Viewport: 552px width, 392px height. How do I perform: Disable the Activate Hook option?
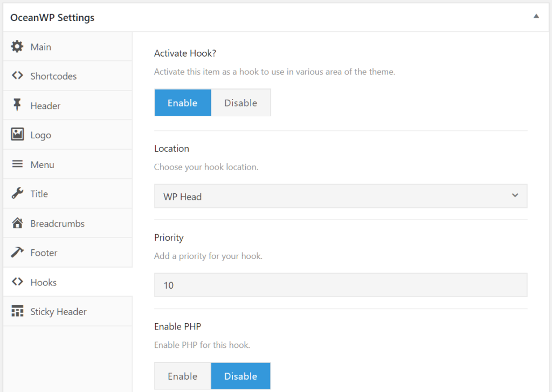(240, 103)
